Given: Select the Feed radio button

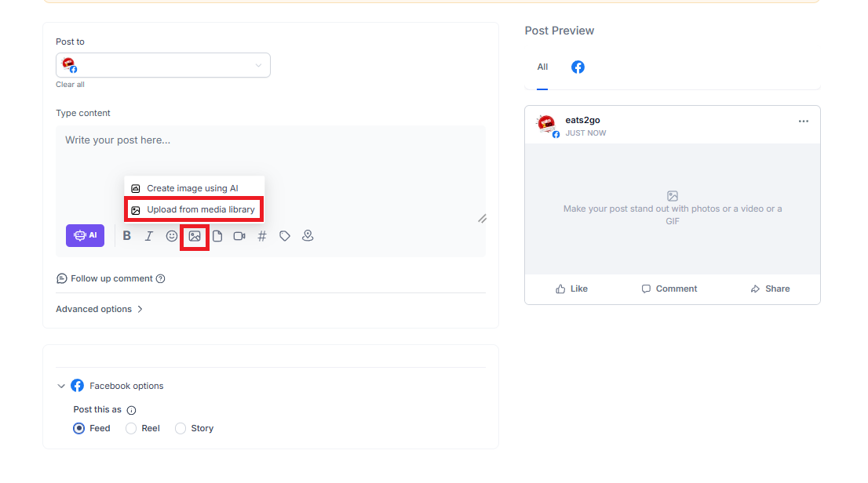Looking at the screenshot, I should tap(79, 428).
